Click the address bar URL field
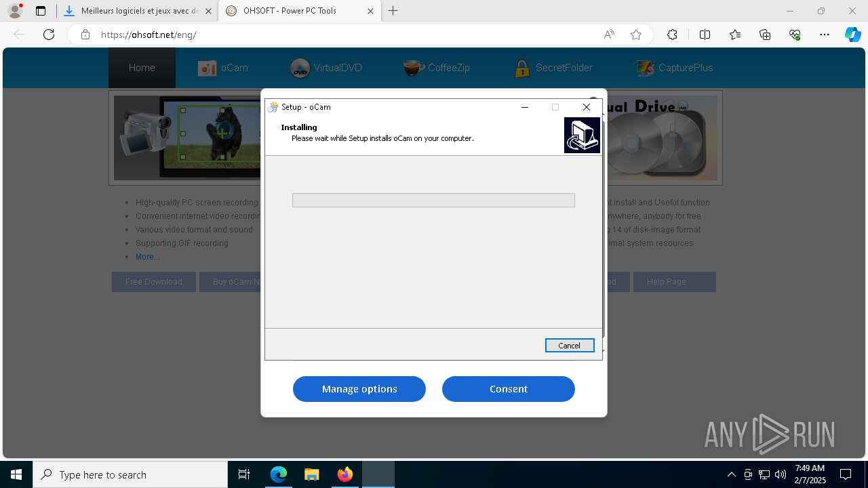The width and height of the screenshot is (868, 488). pos(346,35)
